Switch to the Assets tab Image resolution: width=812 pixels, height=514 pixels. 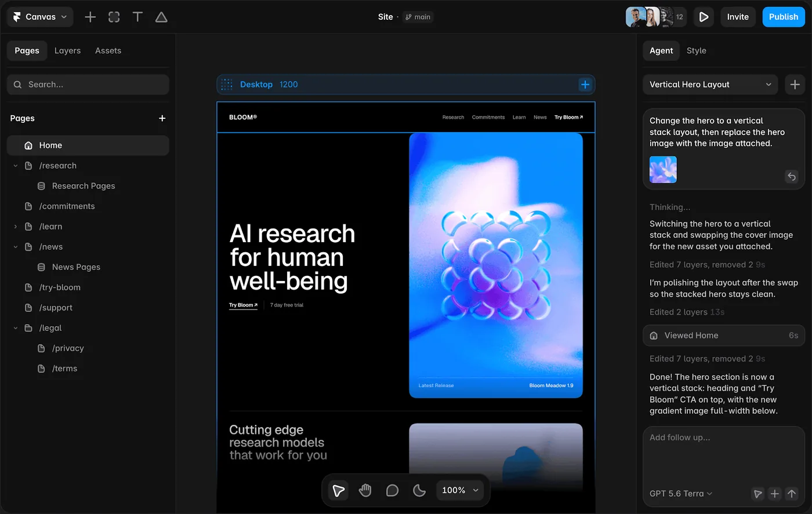point(108,50)
